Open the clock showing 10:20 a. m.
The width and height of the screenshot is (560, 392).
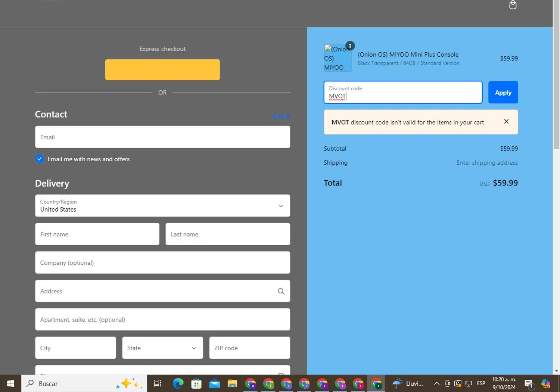point(504,383)
